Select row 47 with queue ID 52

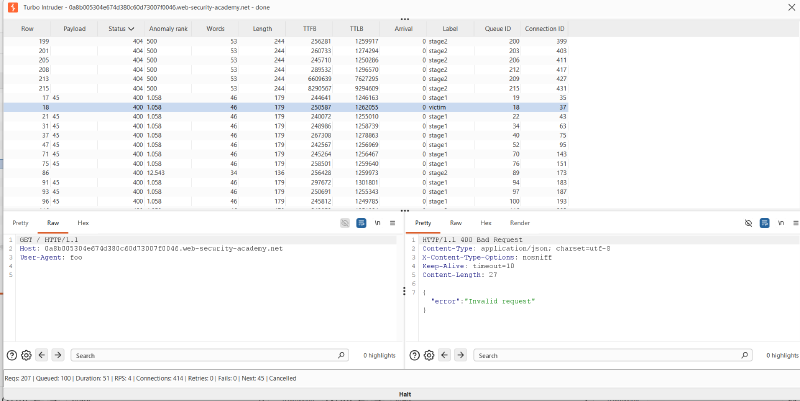tap(286, 145)
